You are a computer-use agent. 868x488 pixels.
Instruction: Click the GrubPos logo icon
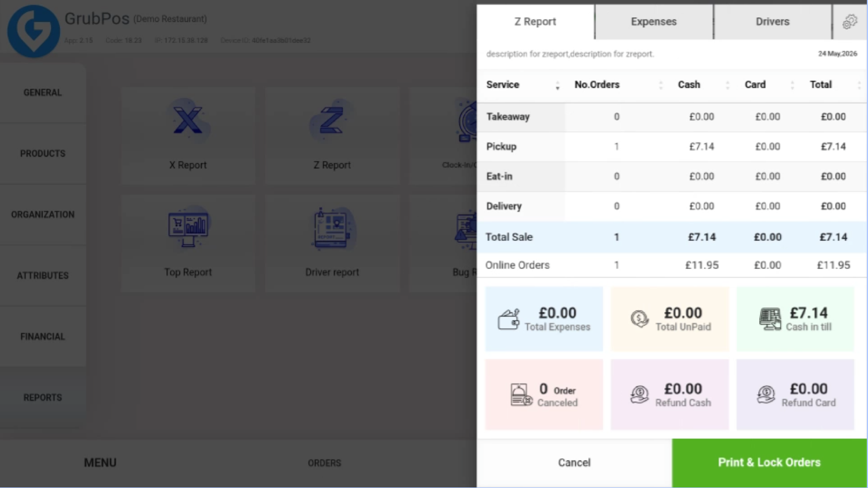coord(34,31)
